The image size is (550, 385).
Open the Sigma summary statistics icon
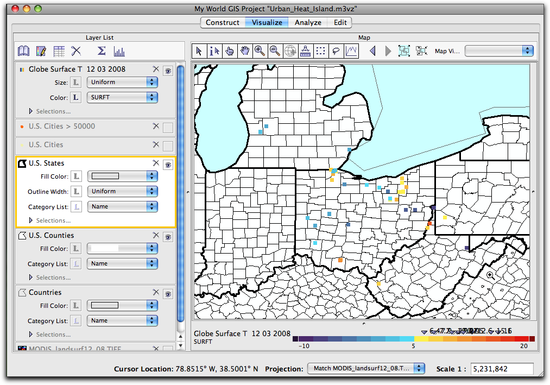click(101, 51)
